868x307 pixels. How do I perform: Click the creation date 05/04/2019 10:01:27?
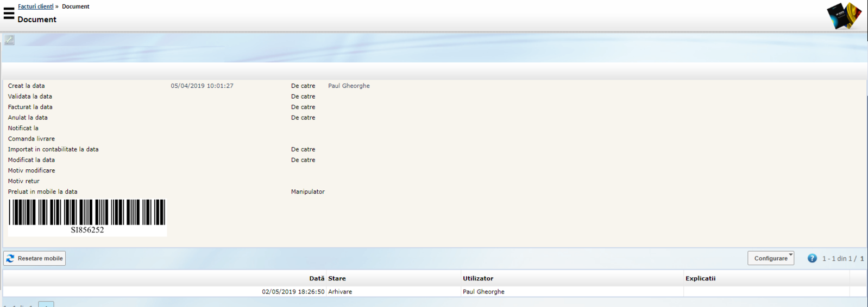[202, 86]
